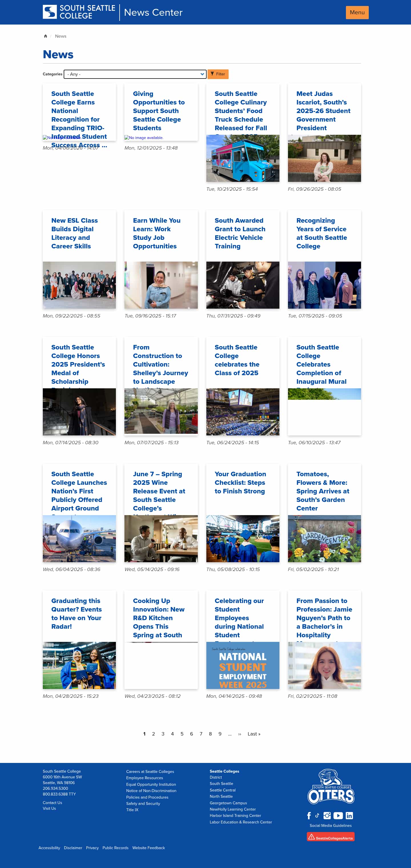This screenshot has height=868, width=411.
Task: Open the Facebook page from footer
Action: 309,815
